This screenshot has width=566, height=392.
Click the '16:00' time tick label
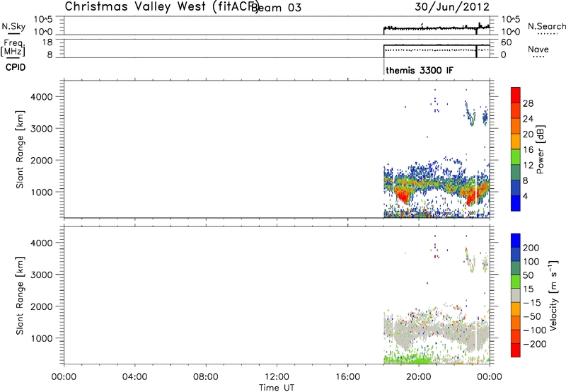(347, 377)
